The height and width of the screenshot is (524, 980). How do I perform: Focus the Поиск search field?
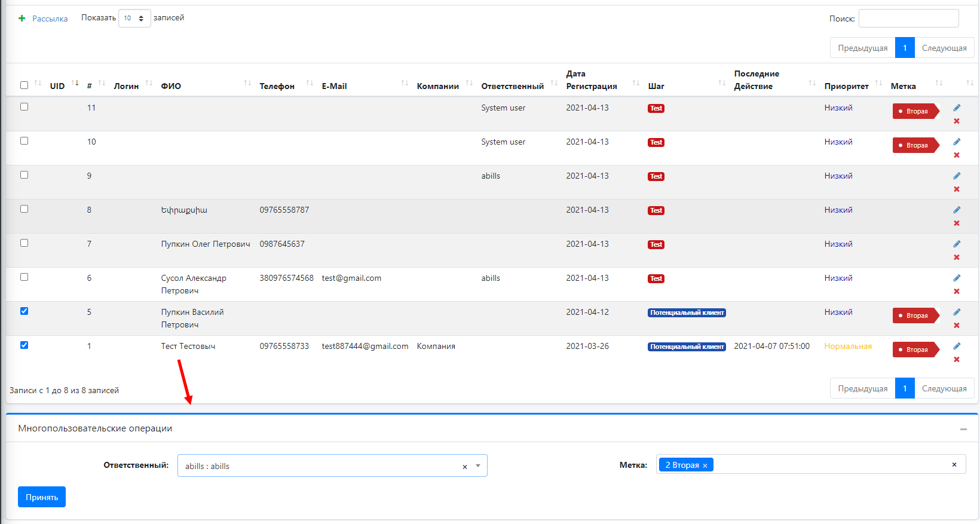(x=908, y=19)
